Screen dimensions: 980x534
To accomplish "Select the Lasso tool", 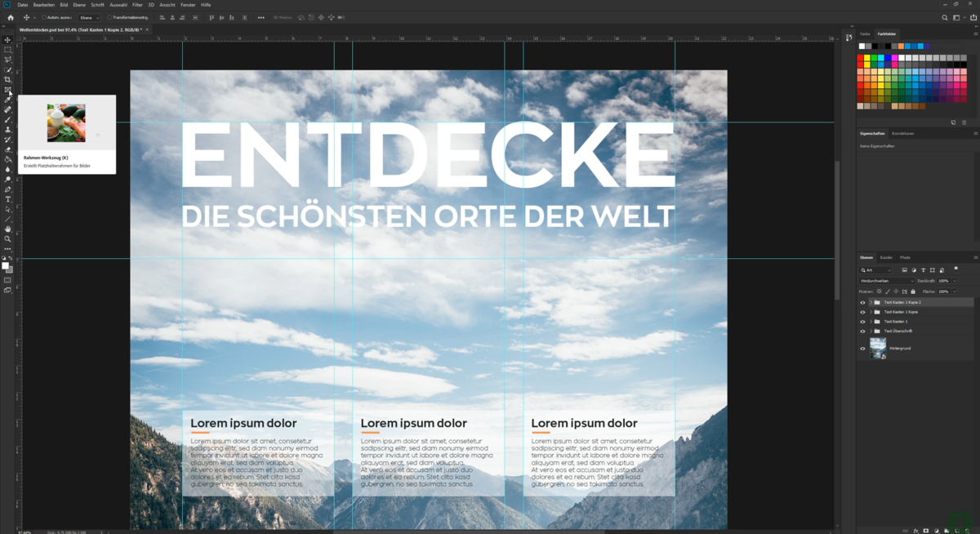I will (7, 60).
